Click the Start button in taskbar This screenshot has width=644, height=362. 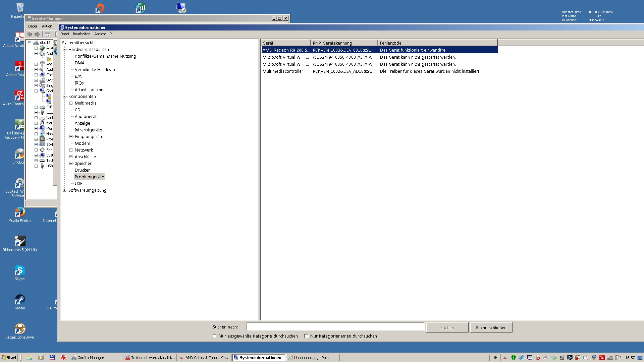click(9, 358)
